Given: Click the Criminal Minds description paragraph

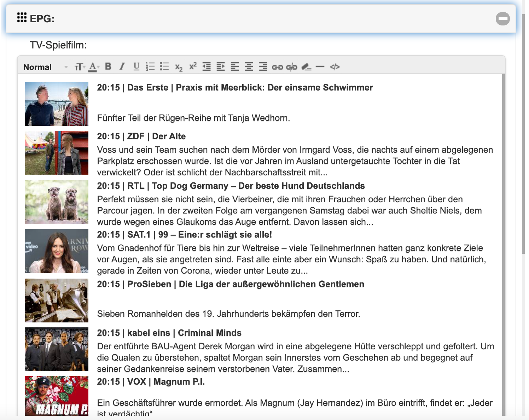Looking at the screenshot, I should click(296, 358).
